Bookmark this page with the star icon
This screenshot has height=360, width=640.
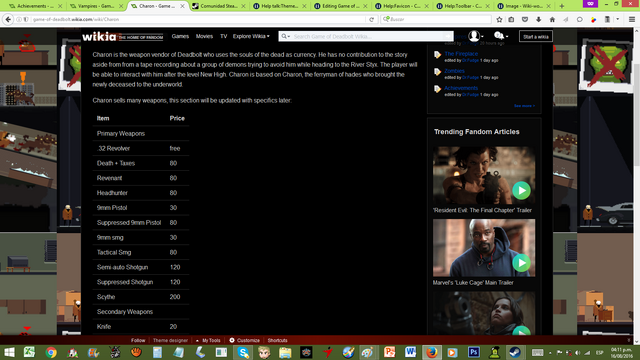click(x=499, y=19)
